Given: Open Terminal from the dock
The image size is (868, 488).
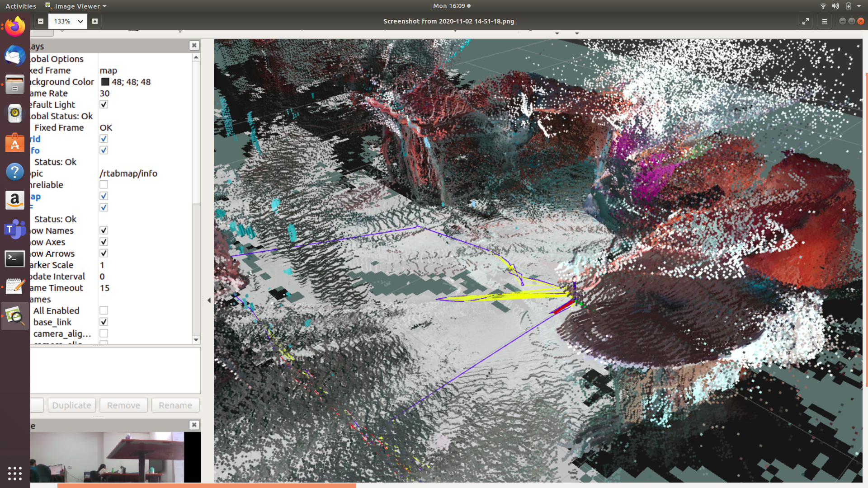Looking at the screenshot, I should (15, 258).
